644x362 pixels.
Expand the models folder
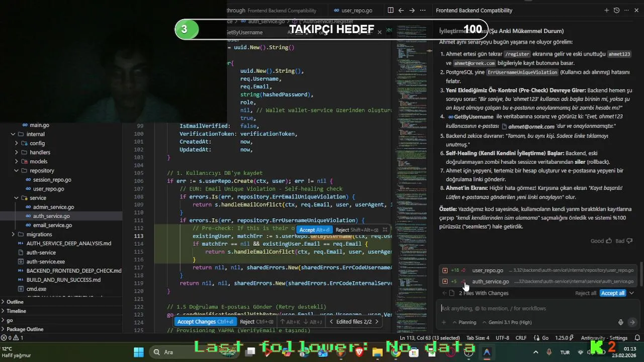(x=17, y=161)
